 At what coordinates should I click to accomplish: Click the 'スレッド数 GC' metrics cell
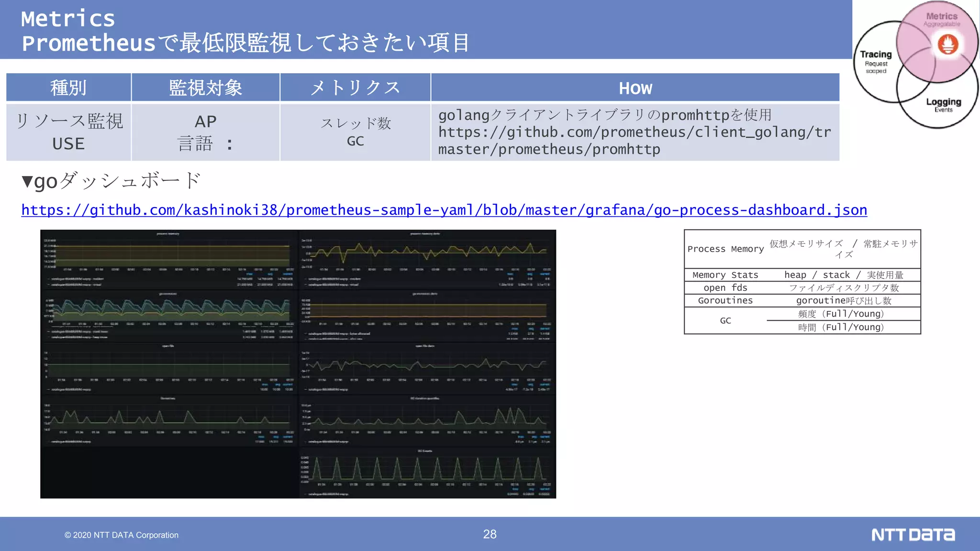pos(355,132)
